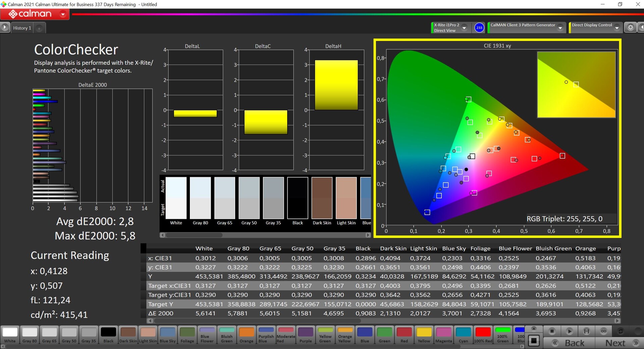
Task: Expand the X-Rite i1Pro 2 meter dropdown
Action: (x=464, y=28)
